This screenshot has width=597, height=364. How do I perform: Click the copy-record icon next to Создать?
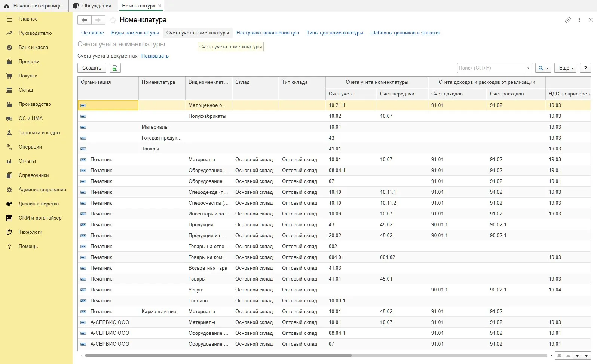(x=115, y=68)
